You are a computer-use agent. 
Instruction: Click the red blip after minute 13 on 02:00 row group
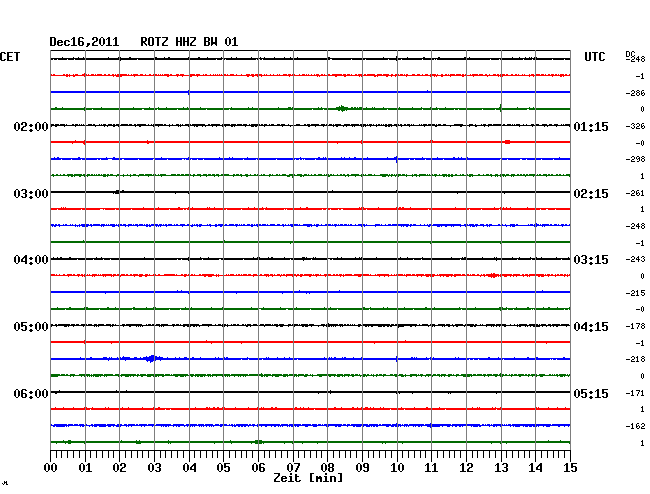(x=507, y=142)
